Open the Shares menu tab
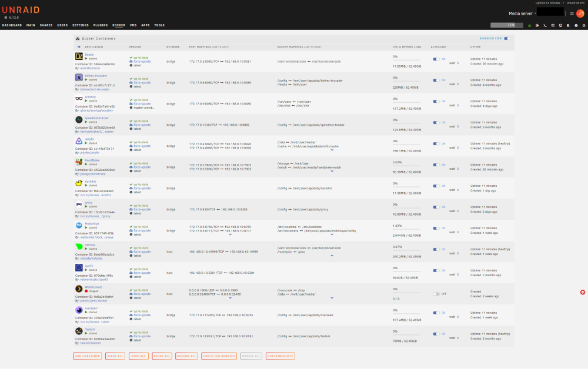 46,25
